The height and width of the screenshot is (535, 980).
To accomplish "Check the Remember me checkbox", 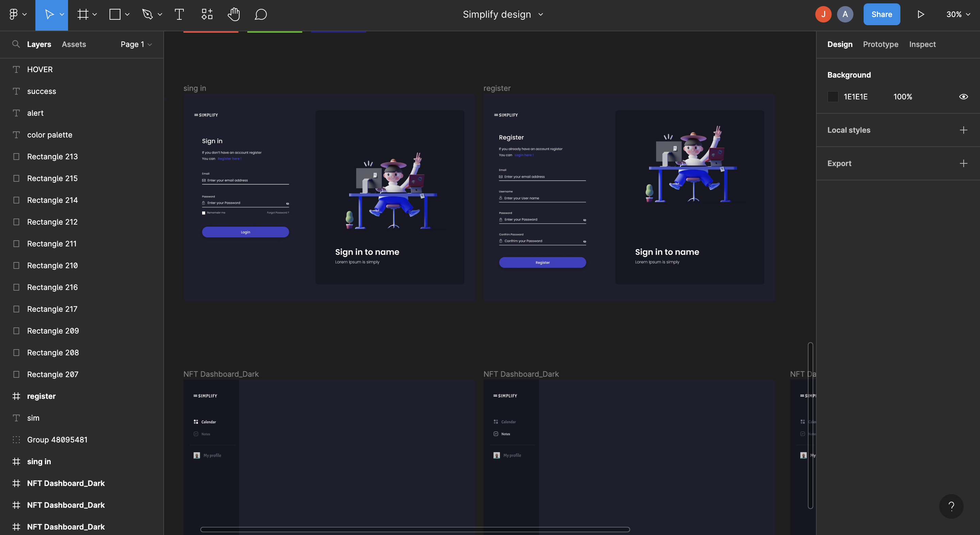I will pos(203,213).
